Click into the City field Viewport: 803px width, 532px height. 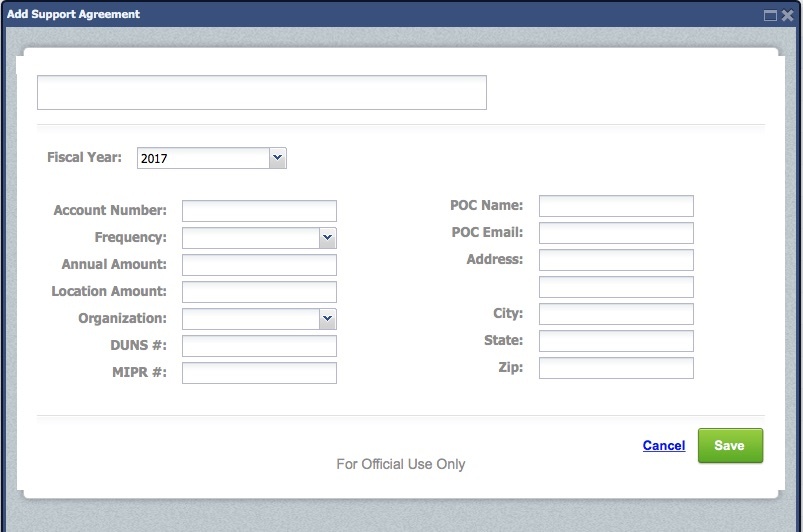(616, 314)
